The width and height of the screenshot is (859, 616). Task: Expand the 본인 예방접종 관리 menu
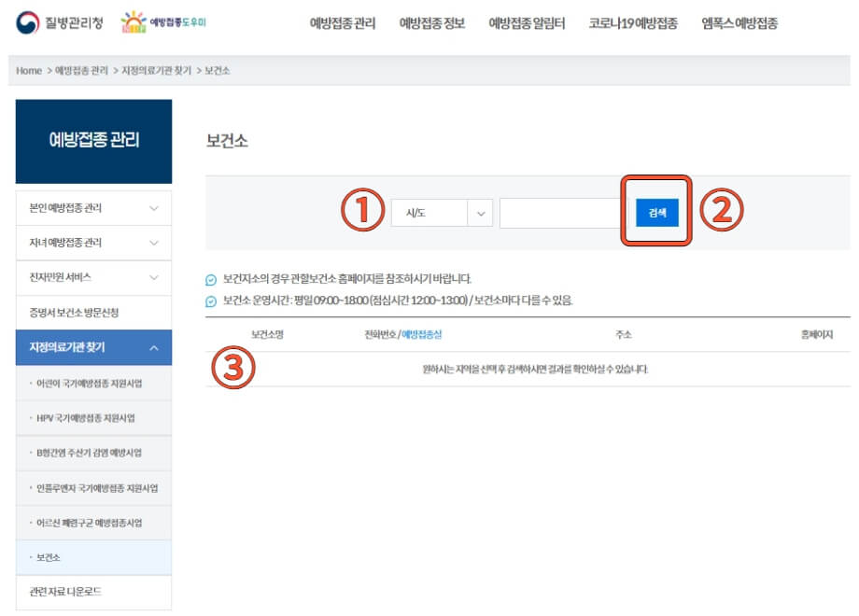92,207
